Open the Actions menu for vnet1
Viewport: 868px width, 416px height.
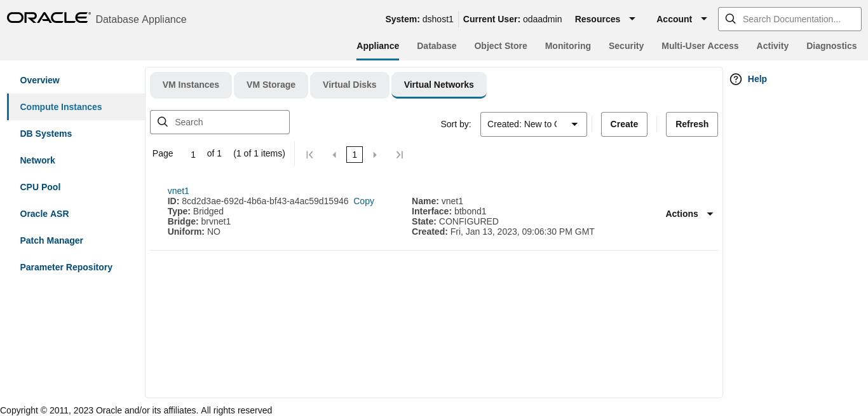pyautogui.click(x=689, y=214)
